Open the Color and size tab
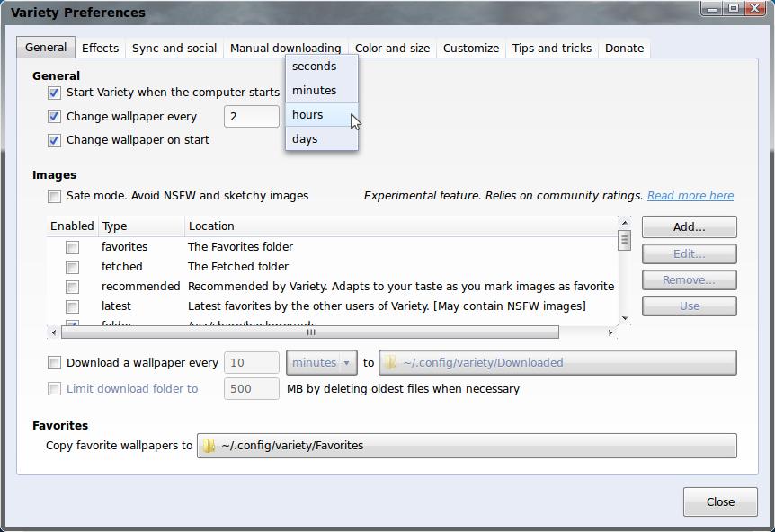 point(392,49)
